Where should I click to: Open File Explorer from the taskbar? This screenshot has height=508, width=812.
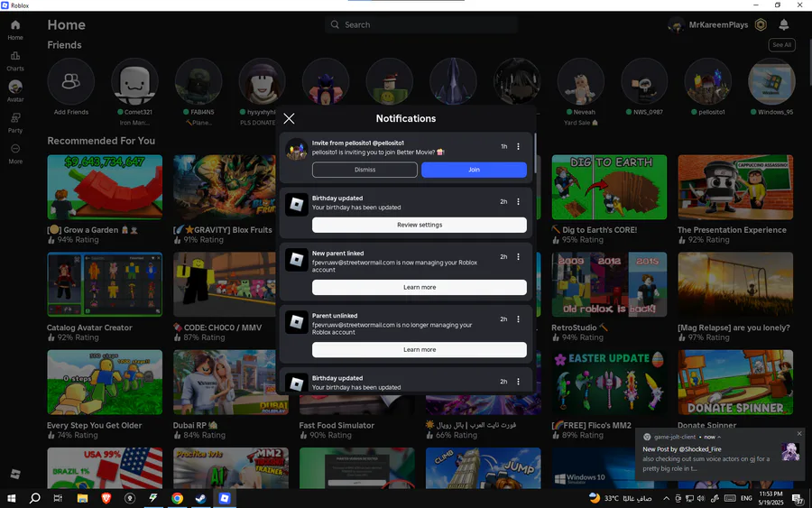[x=82, y=498]
